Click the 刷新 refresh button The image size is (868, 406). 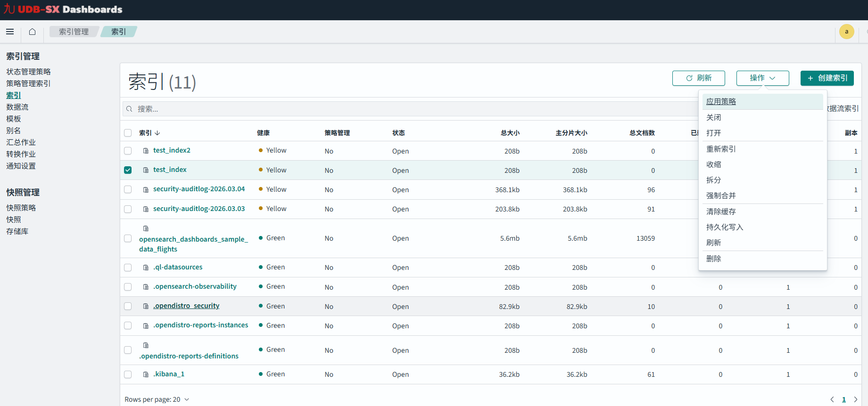(x=698, y=78)
